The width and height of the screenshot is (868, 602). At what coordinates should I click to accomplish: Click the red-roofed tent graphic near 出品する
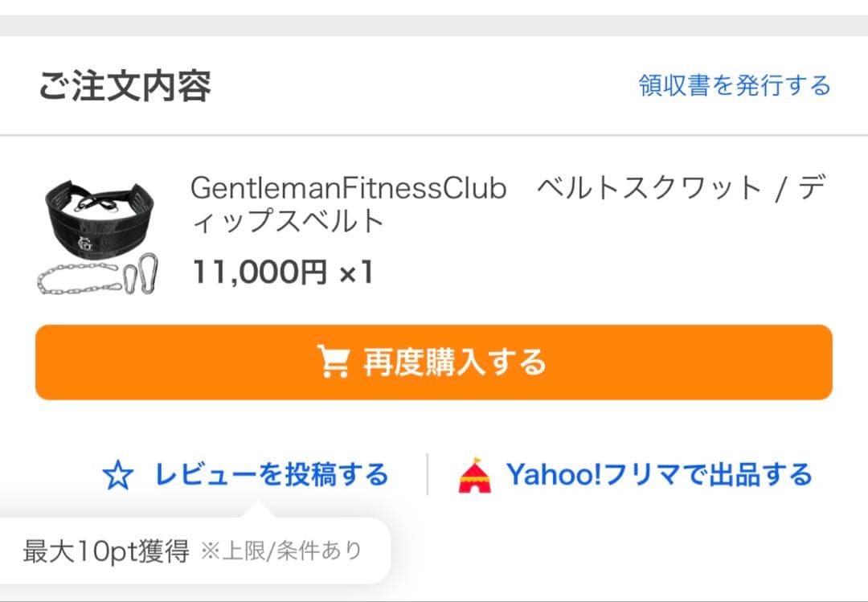tap(476, 474)
